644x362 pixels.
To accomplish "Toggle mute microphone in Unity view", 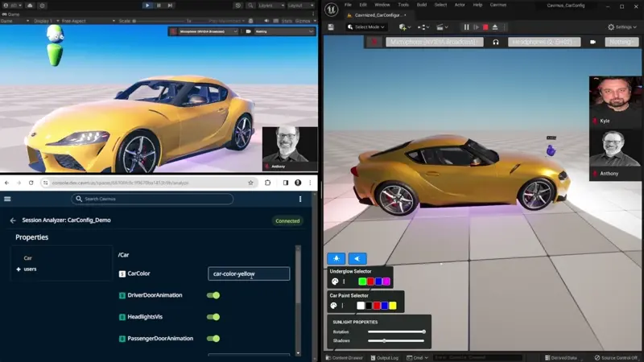I will coord(173,31).
